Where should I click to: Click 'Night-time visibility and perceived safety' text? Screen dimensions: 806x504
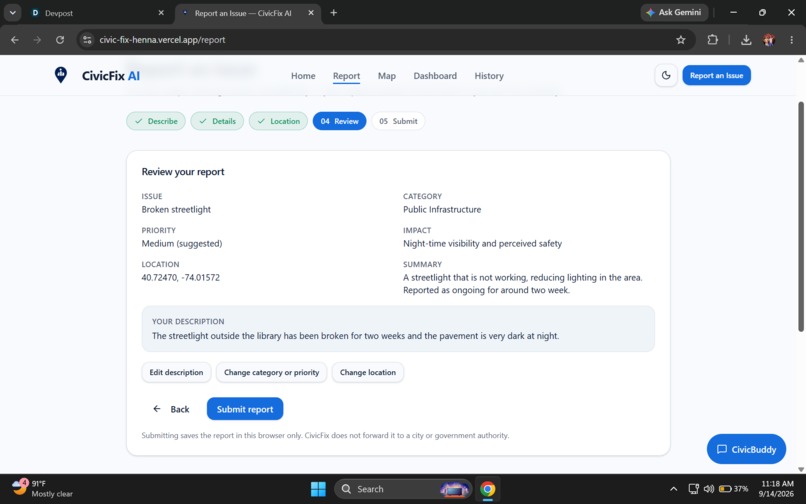coord(482,243)
